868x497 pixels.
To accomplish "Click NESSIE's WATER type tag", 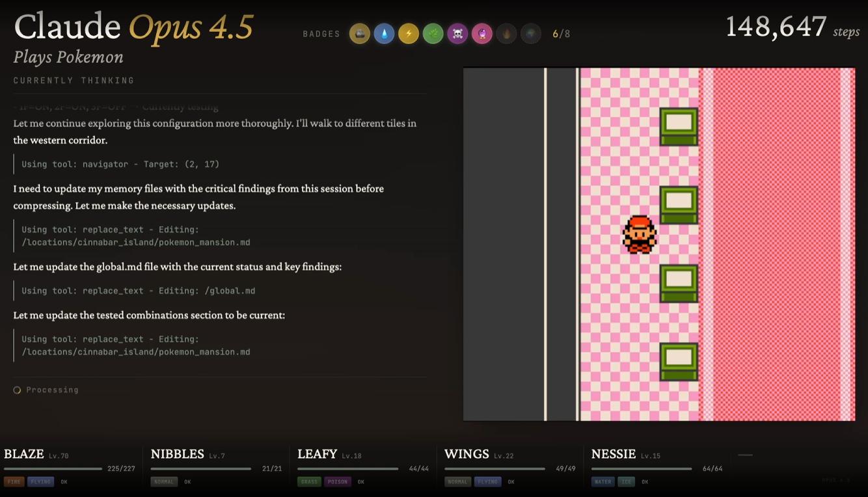I will click(x=603, y=482).
